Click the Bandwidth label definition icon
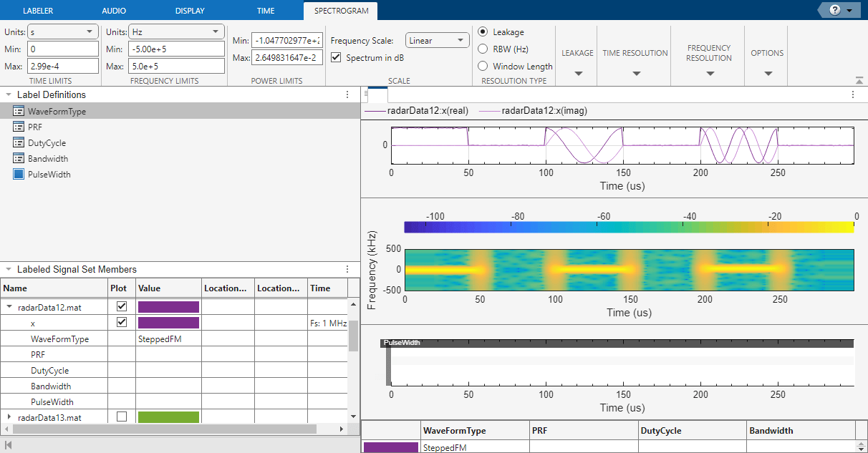Viewport: 868px width, 453px height. (19, 159)
